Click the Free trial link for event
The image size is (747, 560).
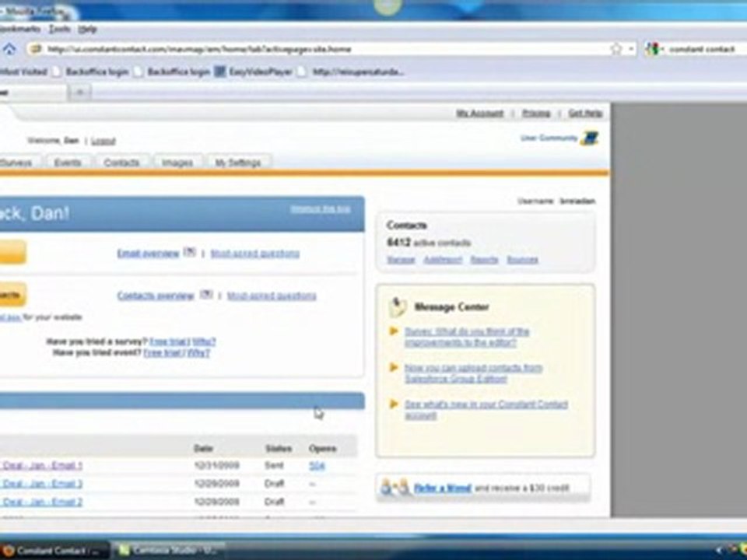(162, 353)
